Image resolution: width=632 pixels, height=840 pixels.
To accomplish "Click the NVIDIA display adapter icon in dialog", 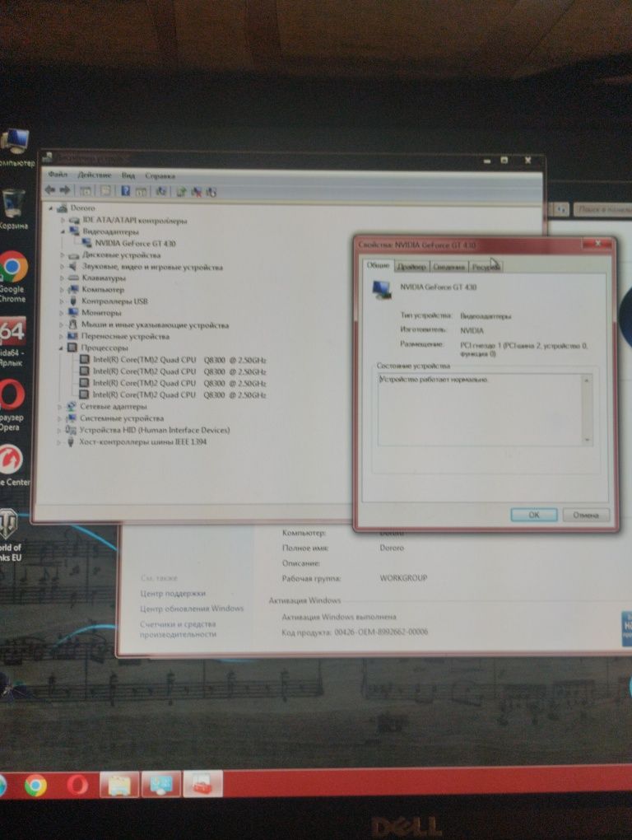I will click(x=382, y=290).
